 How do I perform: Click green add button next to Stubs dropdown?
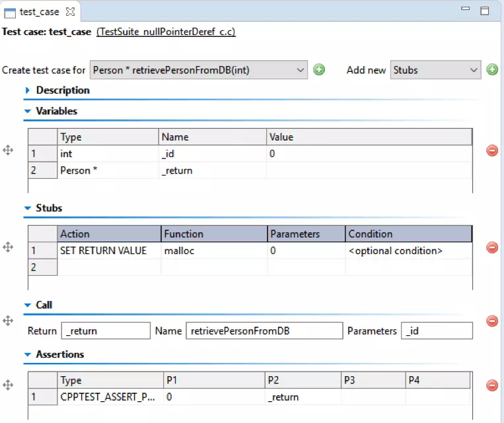pyautogui.click(x=492, y=70)
